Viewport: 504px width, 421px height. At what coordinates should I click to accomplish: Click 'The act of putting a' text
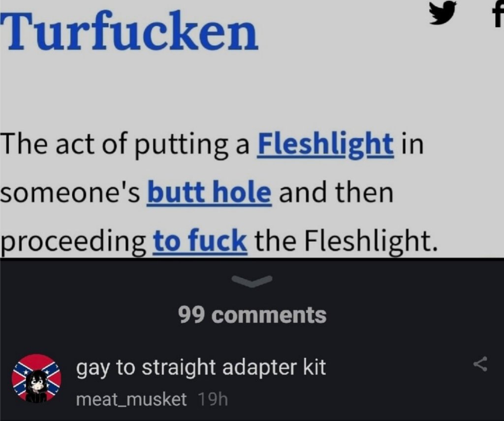coord(125,145)
